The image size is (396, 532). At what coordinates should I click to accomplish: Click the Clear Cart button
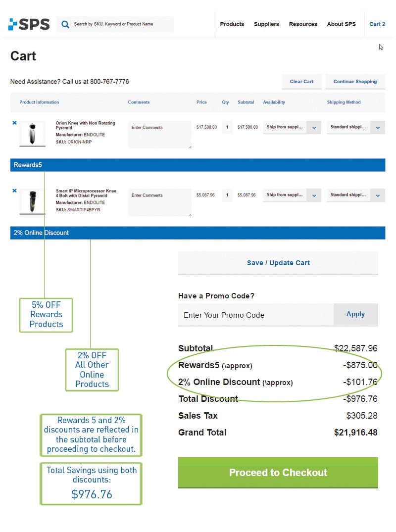[x=301, y=82]
